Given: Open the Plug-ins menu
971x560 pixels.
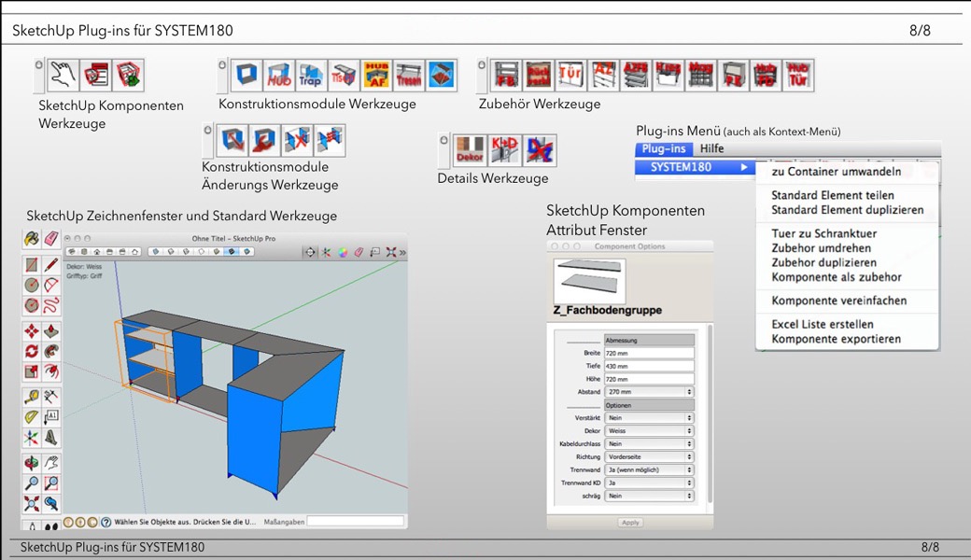Looking at the screenshot, I should click(663, 148).
